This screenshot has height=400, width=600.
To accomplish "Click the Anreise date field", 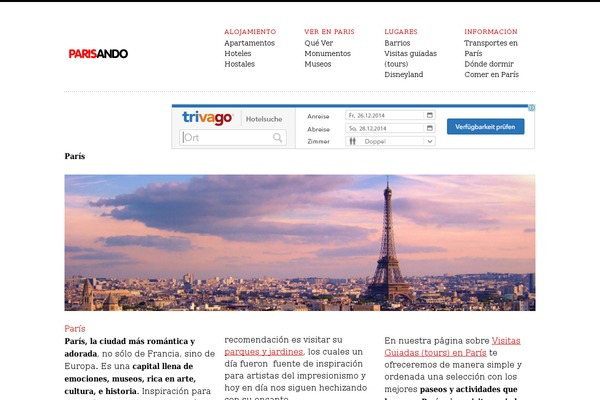I will coord(390,115).
